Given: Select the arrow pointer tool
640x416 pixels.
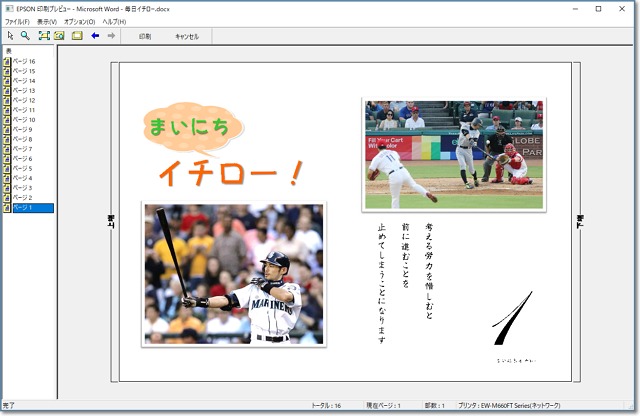Looking at the screenshot, I should tap(10, 35).
